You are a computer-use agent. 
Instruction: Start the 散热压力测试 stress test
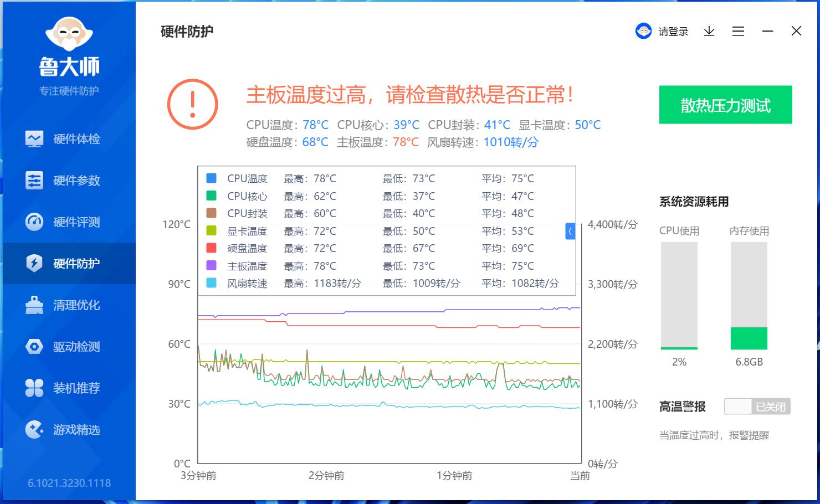[726, 105]
